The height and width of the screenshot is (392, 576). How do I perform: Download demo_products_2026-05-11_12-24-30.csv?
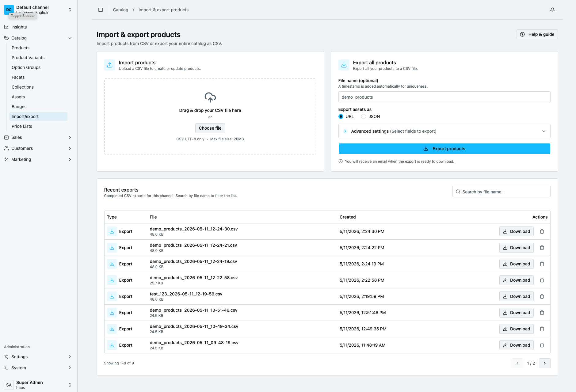517,231
